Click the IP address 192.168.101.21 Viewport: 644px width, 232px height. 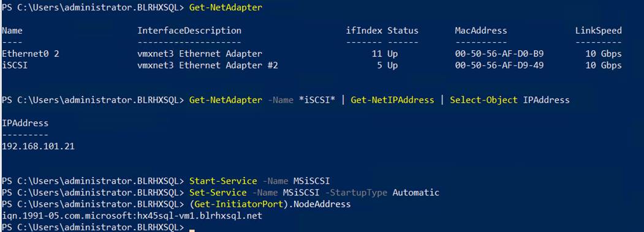pyautogui.click(x=38, y=146)
